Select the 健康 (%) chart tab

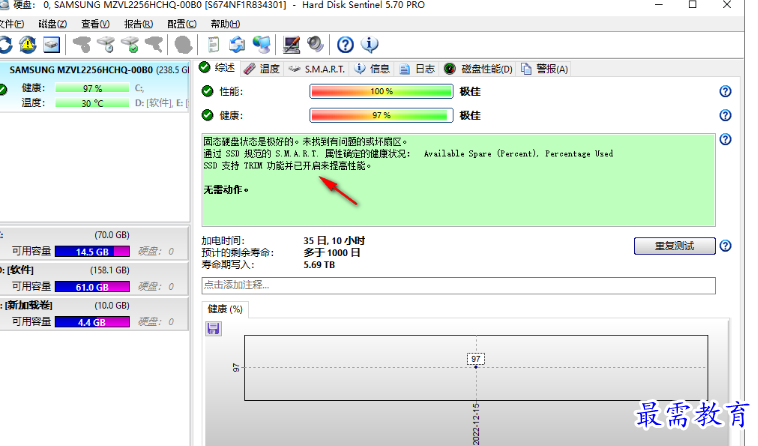click(x=225, y=309)
